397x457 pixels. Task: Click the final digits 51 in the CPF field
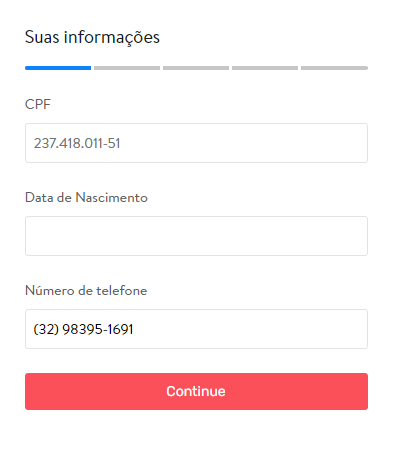click(114, 143)
